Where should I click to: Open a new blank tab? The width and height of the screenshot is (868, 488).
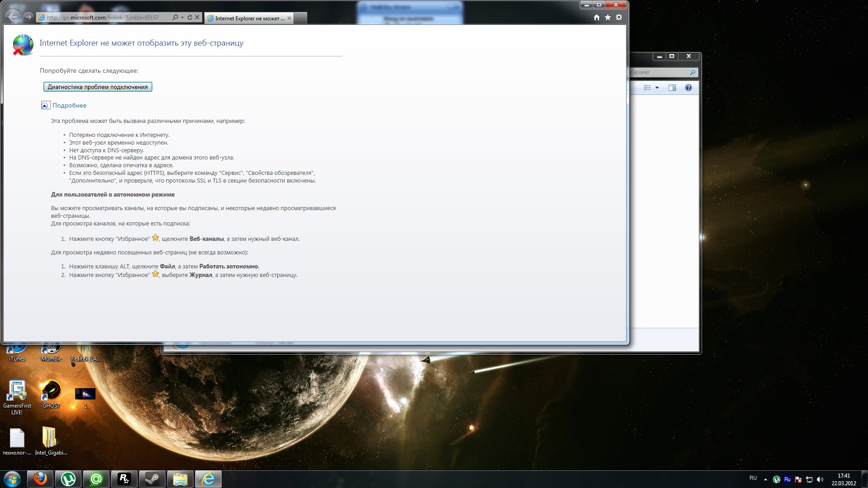tap(301, 18)
